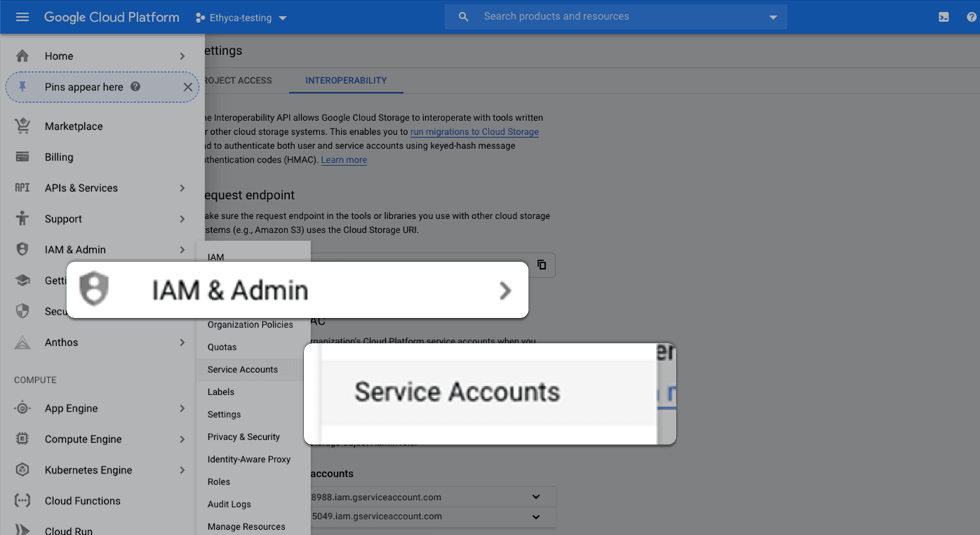Expand the search bar dropdown arrow
980x535 pixels.
pos(773,17)
